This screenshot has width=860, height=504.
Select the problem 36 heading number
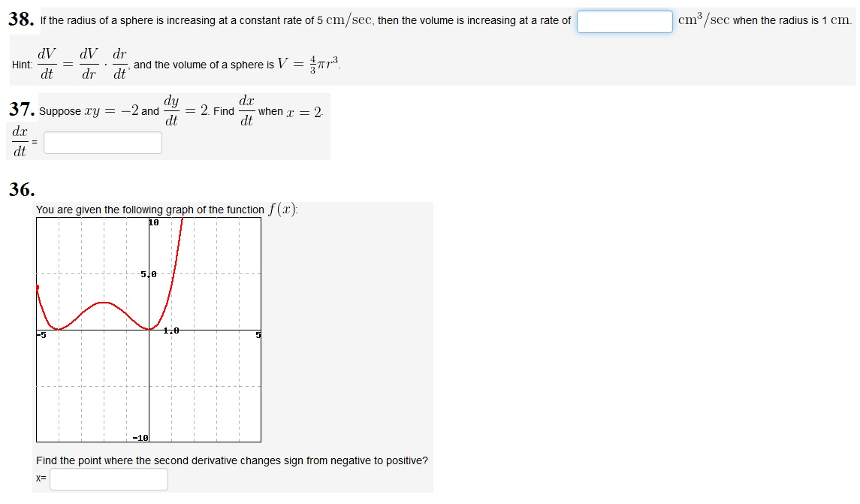pos(20,189)
